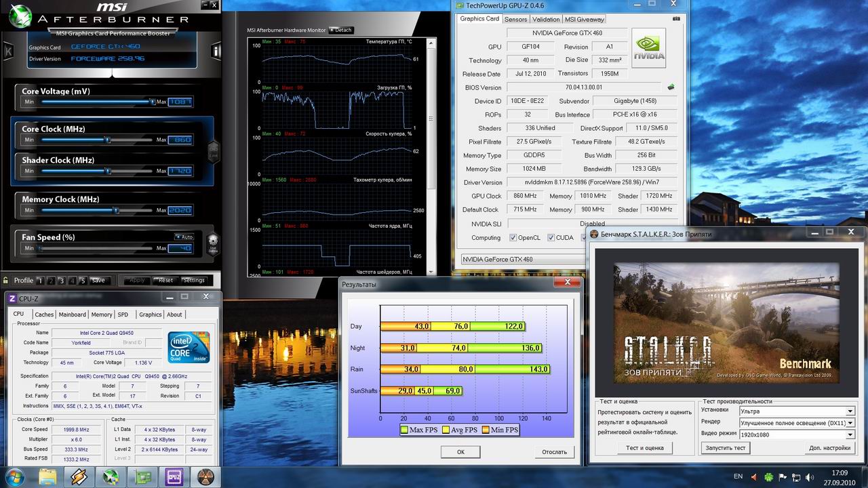Toggle the Auto fan speed button
The width and height of the screenshot is (868, 488).
[x=184, y=237]
